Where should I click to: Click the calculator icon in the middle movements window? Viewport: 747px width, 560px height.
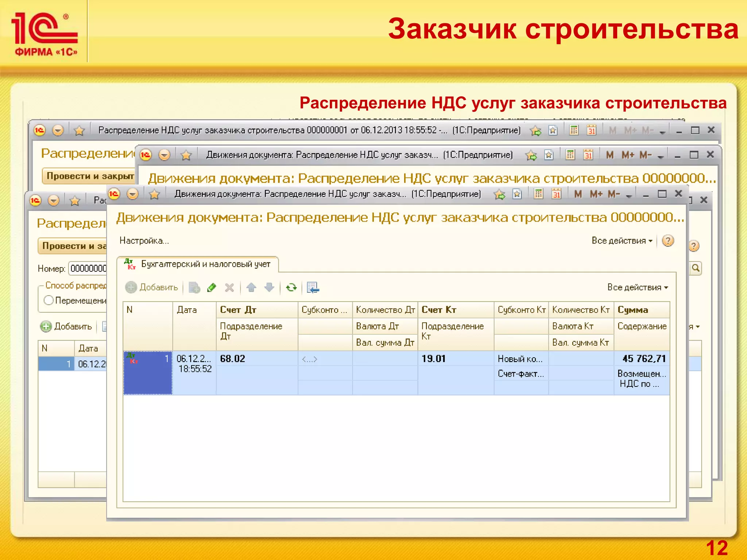(x=570, y=155)
